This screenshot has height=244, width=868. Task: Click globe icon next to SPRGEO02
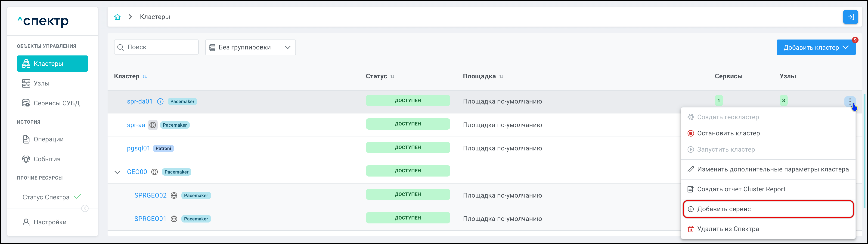174,195
